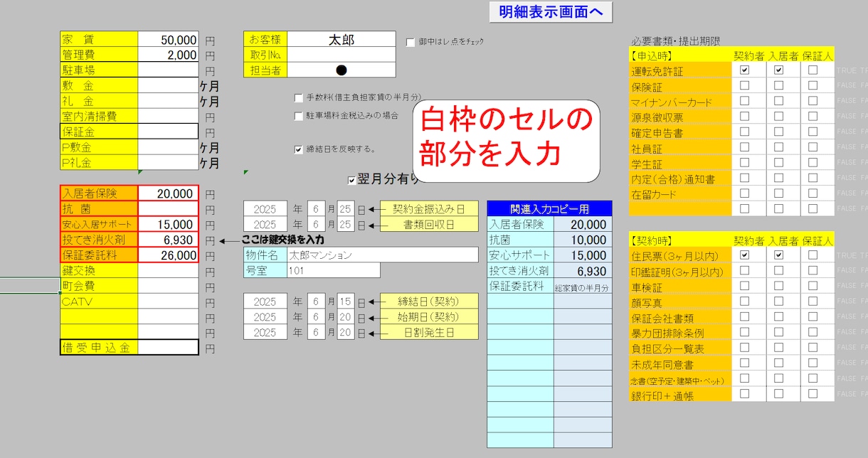Select the 暴力団排除条例 label cell
Screen dimensions: 868x458
681,332
